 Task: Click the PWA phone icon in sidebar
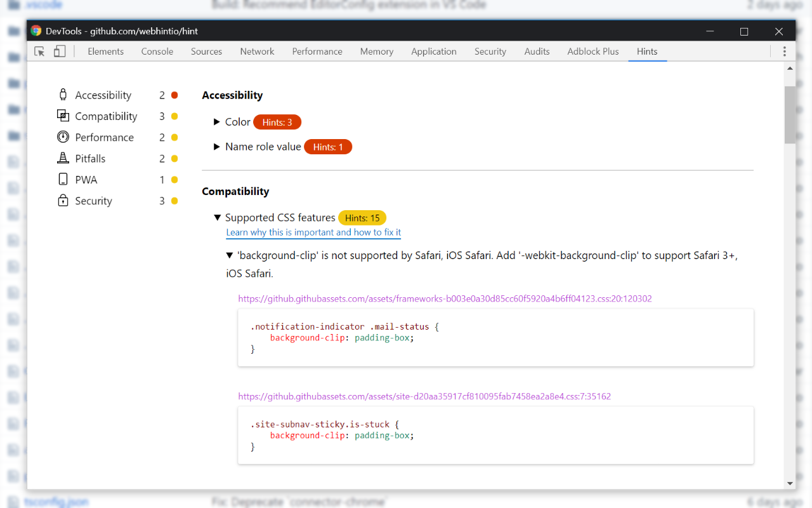[x=63, y=179]
